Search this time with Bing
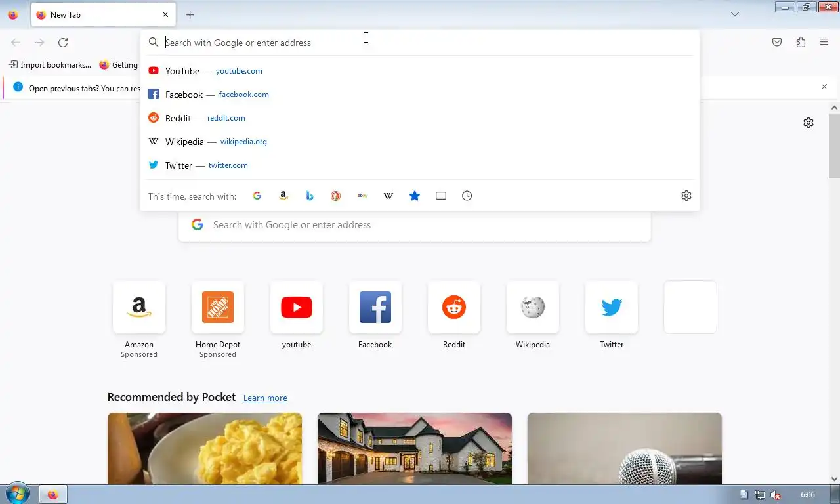This screenshot has height=504, width=840. point(310,196)
